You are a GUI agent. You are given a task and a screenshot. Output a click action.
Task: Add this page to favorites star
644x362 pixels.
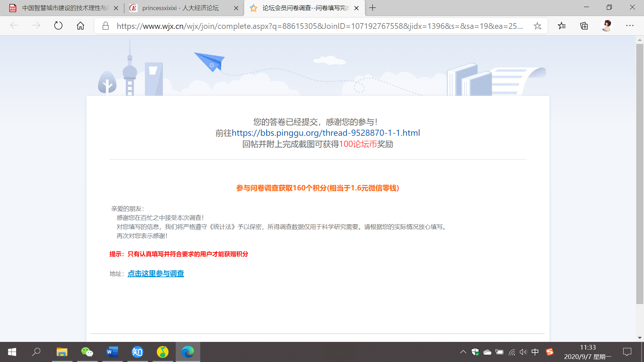coord(537,26)
